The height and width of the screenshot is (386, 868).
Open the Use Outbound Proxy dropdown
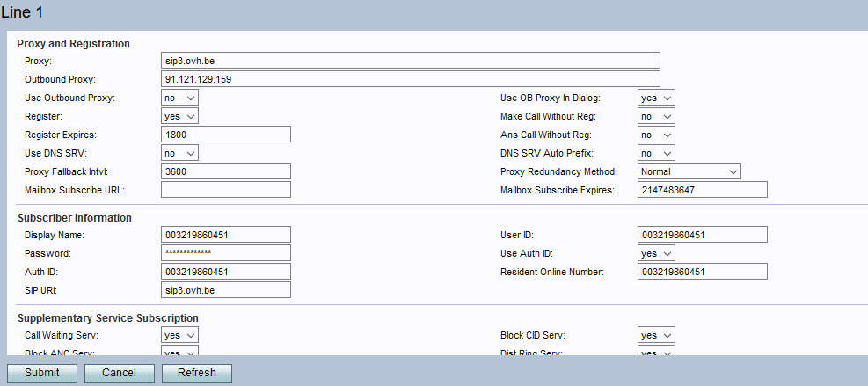tap(180, 98)
